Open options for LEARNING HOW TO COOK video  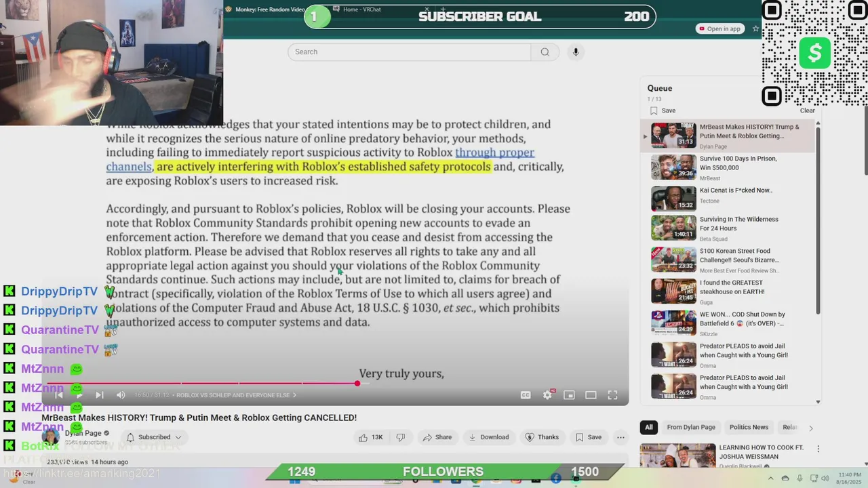[x=818, y=449]
